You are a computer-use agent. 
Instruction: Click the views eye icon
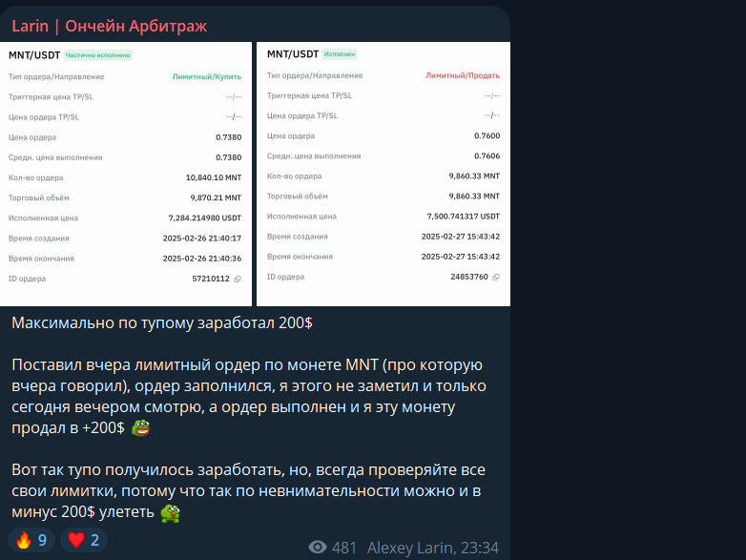pos(318,548)
